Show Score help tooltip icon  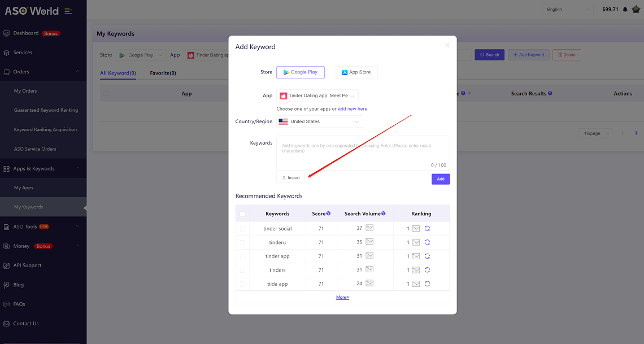[x=329, y=214]
